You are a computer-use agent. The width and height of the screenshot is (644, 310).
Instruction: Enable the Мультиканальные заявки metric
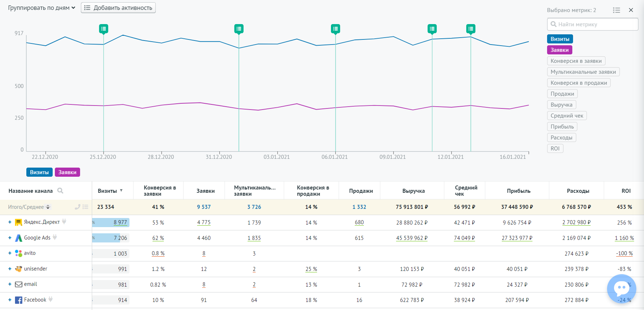click(583, 72)
